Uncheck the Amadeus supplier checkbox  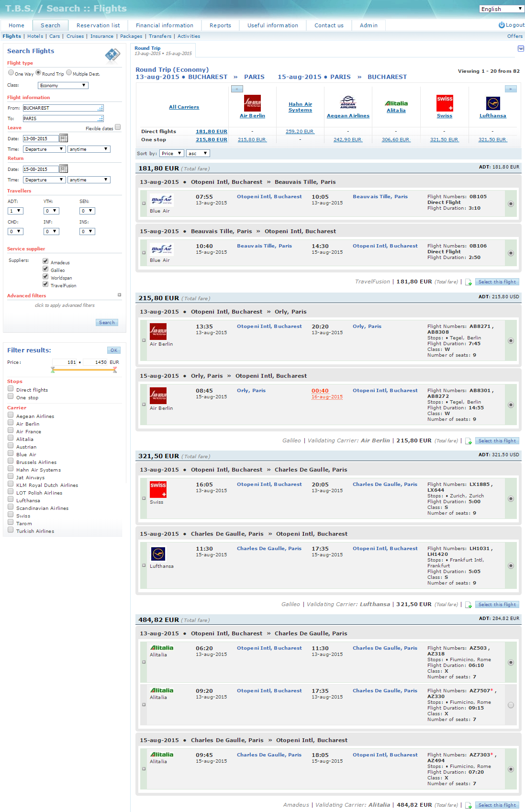pos(45,261)
